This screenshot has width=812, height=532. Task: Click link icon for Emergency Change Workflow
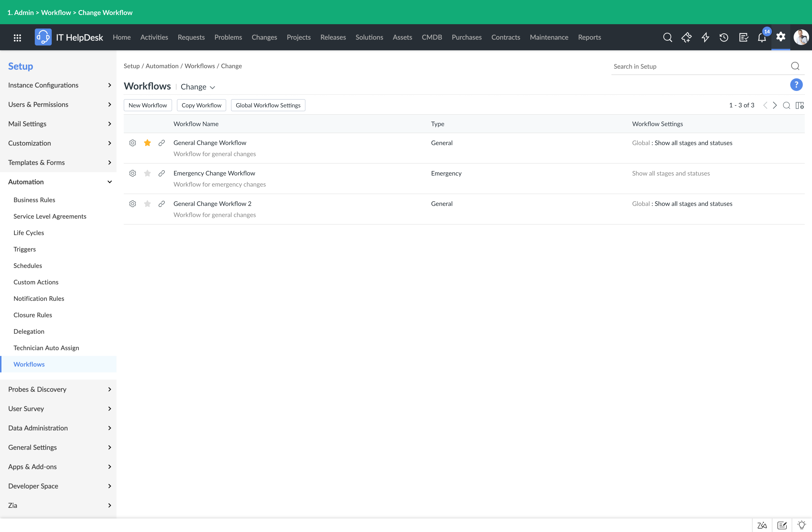162,174
